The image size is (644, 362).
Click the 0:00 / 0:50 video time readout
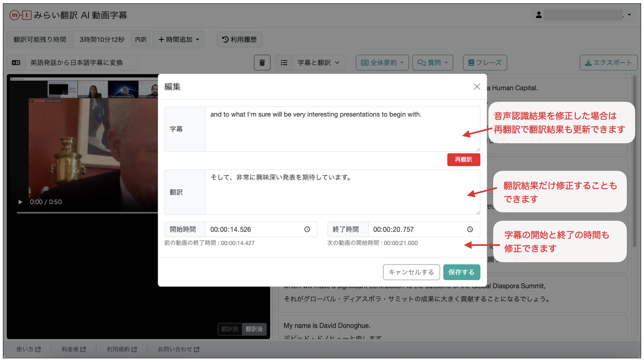point(46,202)
